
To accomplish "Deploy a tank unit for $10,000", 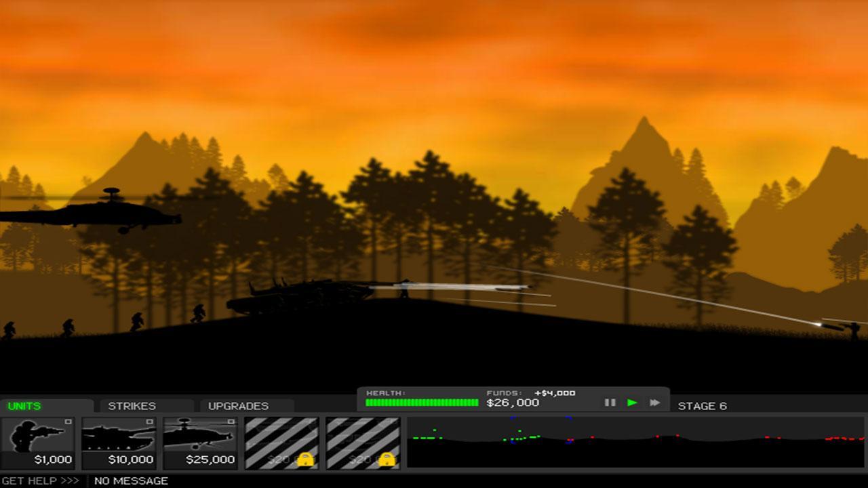I will (x=119, y=443).
